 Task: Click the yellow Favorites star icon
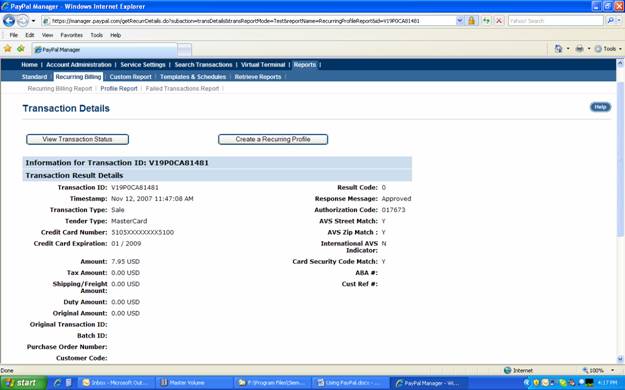click(x=8, y=49)
